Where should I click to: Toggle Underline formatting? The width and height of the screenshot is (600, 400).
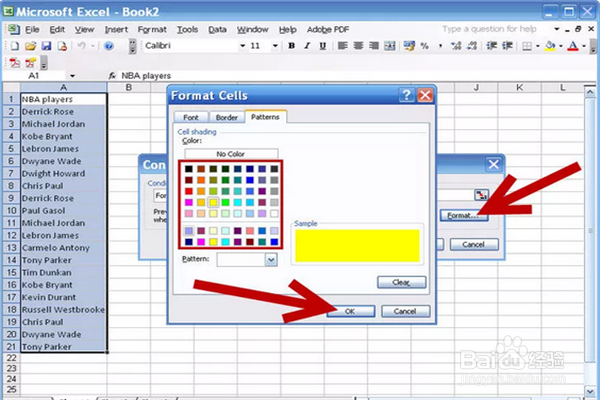323,46
